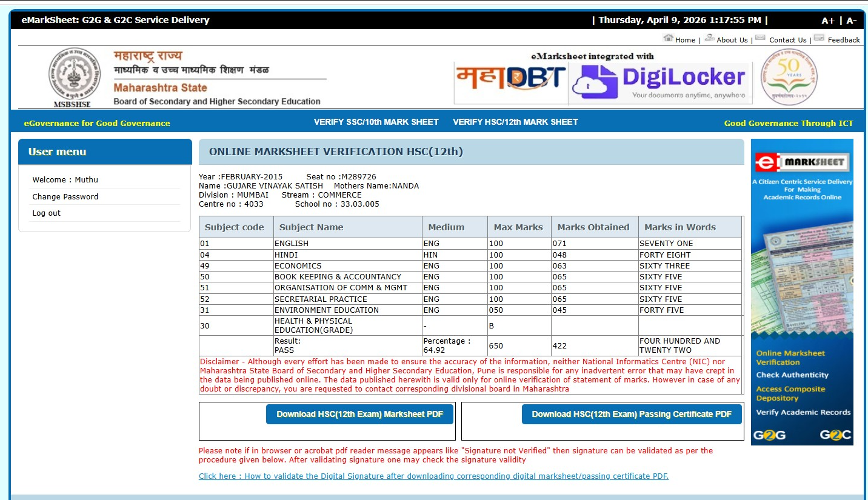Click the Feedback envelope icon

(x=819, y=38)
